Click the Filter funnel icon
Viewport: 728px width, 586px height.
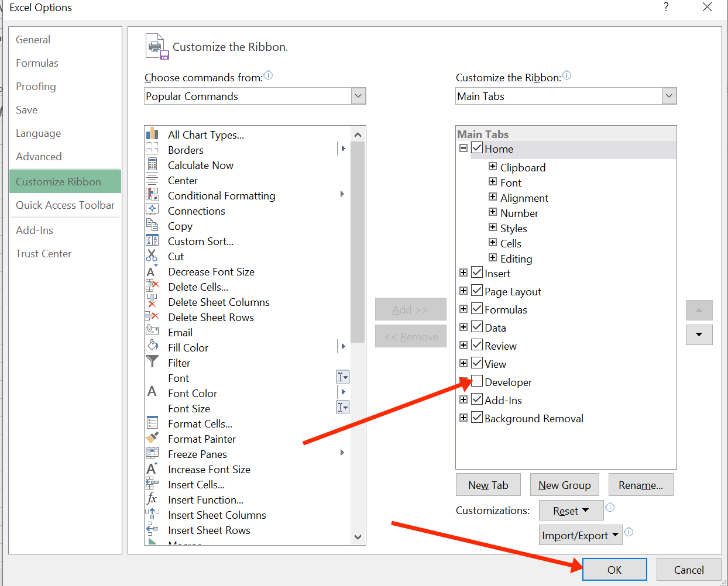pos(152,362)
